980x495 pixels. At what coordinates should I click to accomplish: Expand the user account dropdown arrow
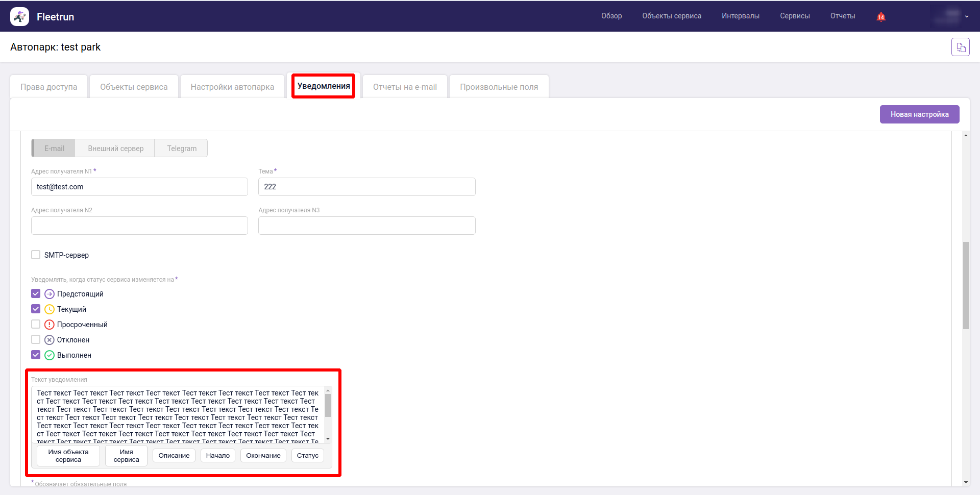pos(966,16)
